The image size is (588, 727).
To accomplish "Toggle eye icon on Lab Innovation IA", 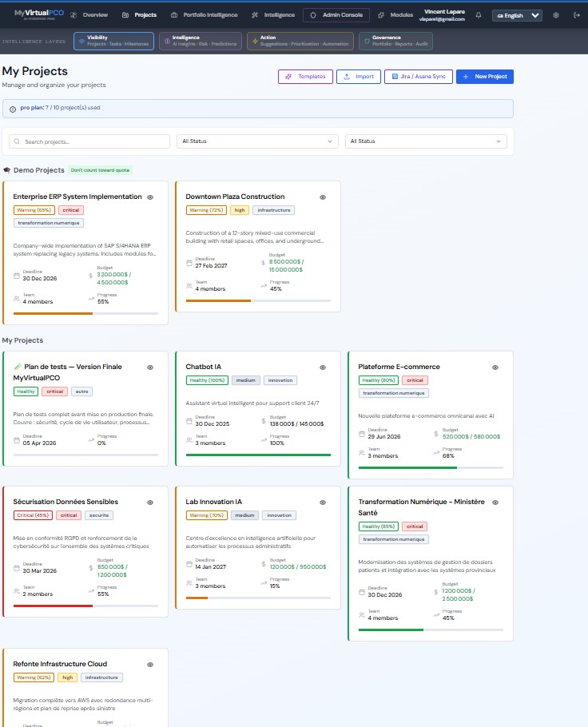I will (x=323, y=503).
